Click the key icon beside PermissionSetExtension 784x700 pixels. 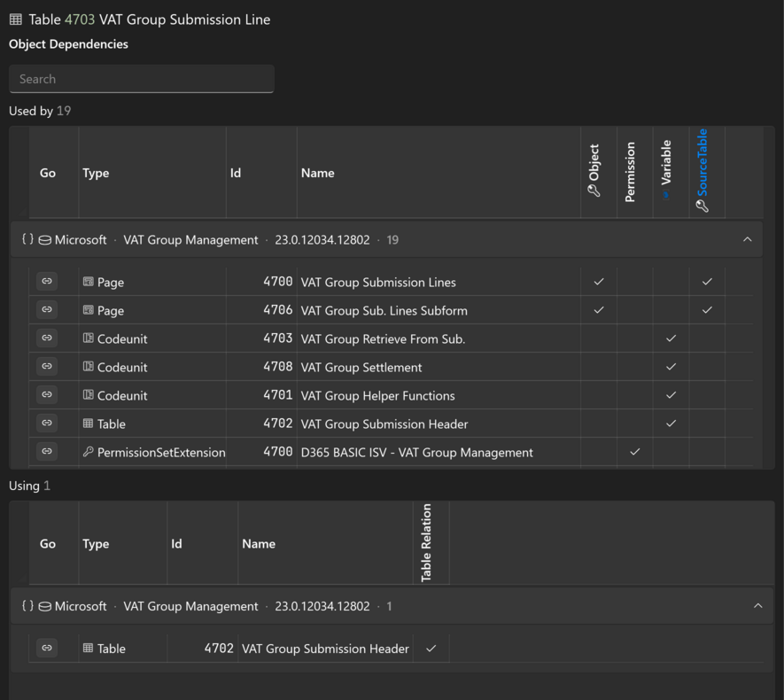(88, 452)
